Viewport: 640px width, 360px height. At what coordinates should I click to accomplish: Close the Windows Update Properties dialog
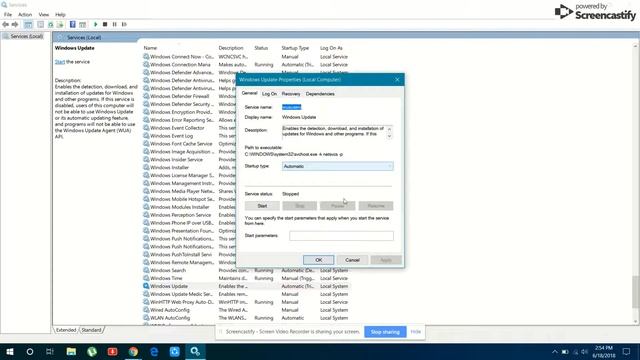point(397,80)
